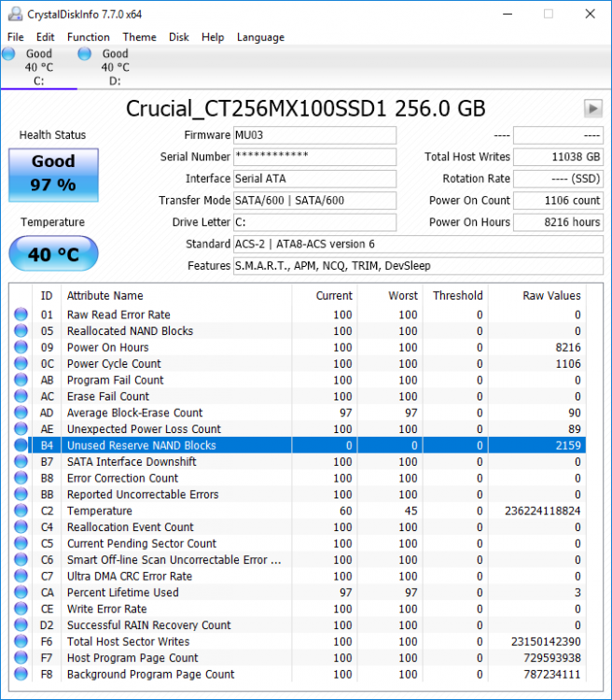This screenshot has width=612, height=700.
Task: Click raw value 236224118824
Action: click(542, 511)
